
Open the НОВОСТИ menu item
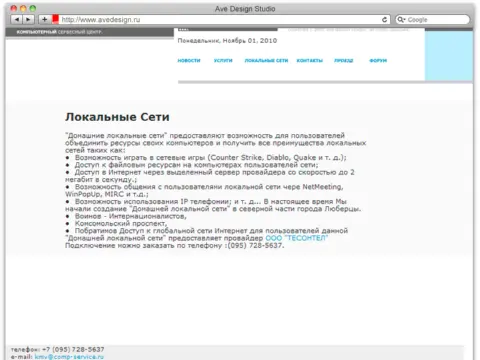(189, 60)
